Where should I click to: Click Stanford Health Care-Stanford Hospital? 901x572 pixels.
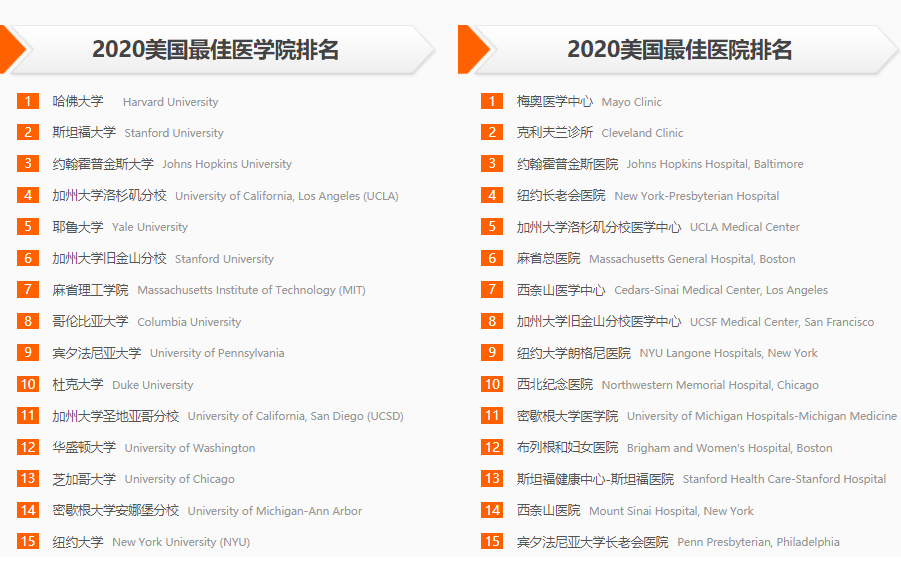click(784, 479)
